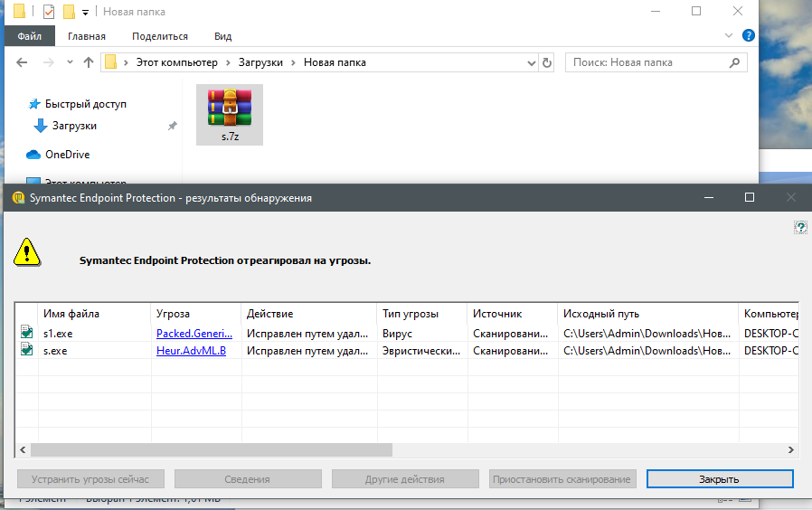Click Этот компьютер breadcrumb in address bar
Viewport: 812px width, 510px height.
point(177,62)
